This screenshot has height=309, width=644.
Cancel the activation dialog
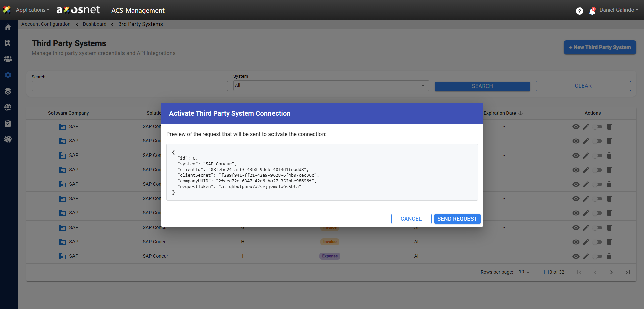tap(411, 219)
